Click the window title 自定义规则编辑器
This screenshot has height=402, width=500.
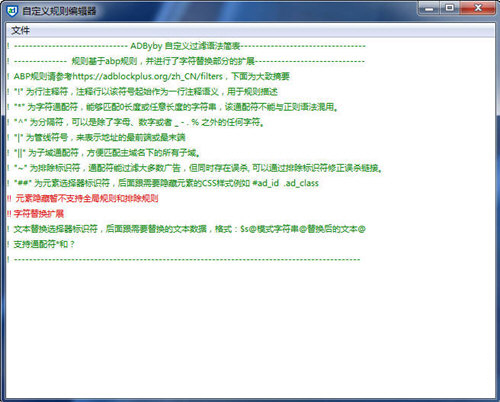tap(59, 11)
